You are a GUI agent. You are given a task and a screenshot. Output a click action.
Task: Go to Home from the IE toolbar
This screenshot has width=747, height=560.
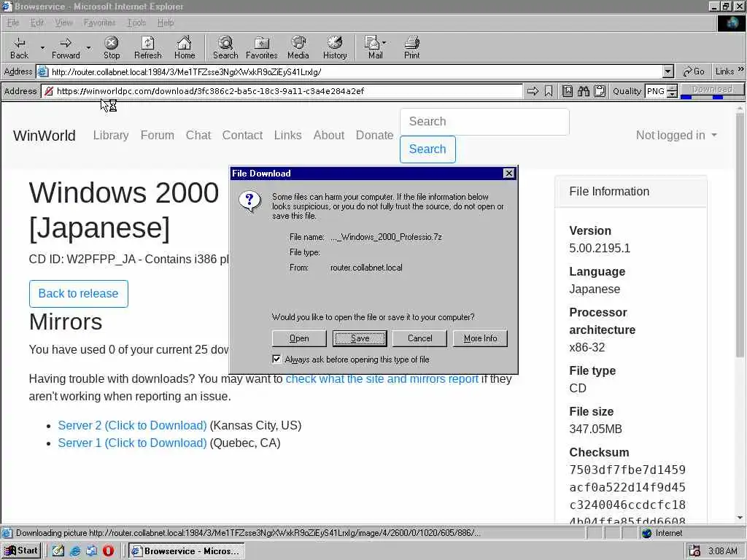[x=185, y=47]
